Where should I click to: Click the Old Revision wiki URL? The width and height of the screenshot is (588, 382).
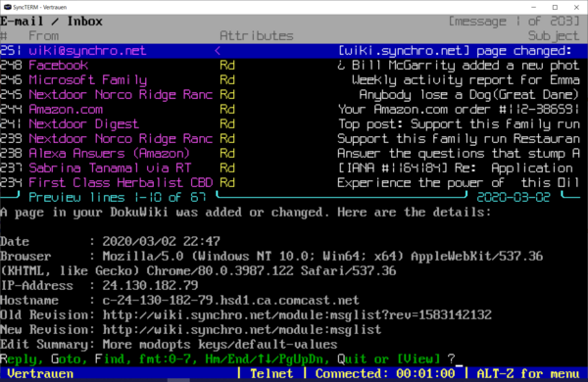tap(297, 314)
